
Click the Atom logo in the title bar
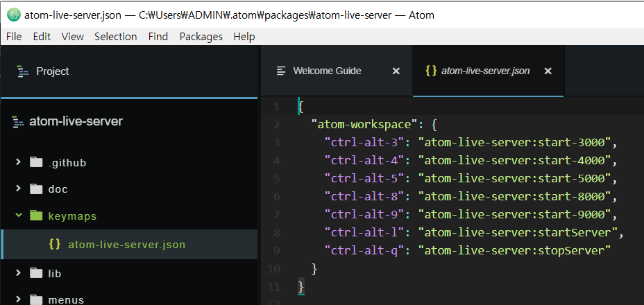click(x=14, y=15)
